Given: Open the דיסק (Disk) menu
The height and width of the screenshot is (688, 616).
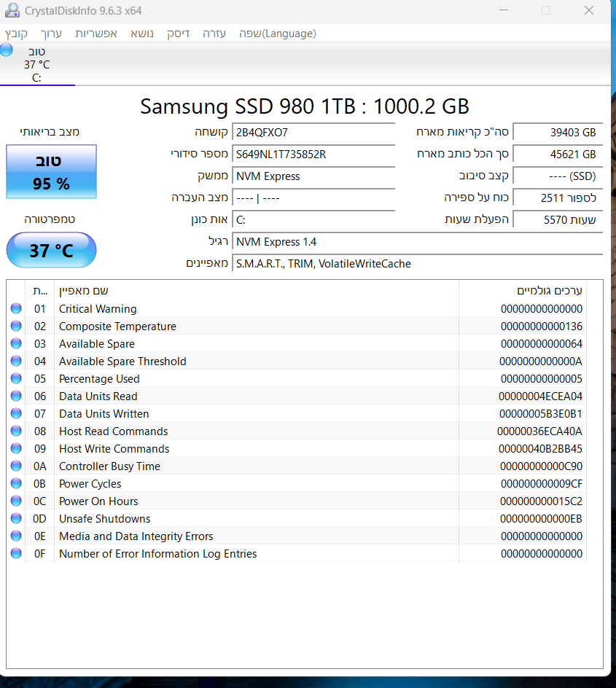Looking at the screenshot, I should click(x=178, y=34).
